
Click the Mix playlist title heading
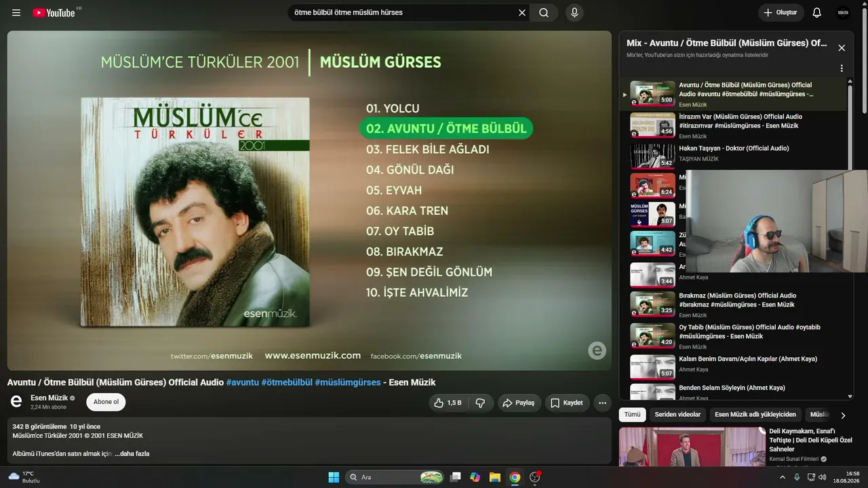click(727, 43)
